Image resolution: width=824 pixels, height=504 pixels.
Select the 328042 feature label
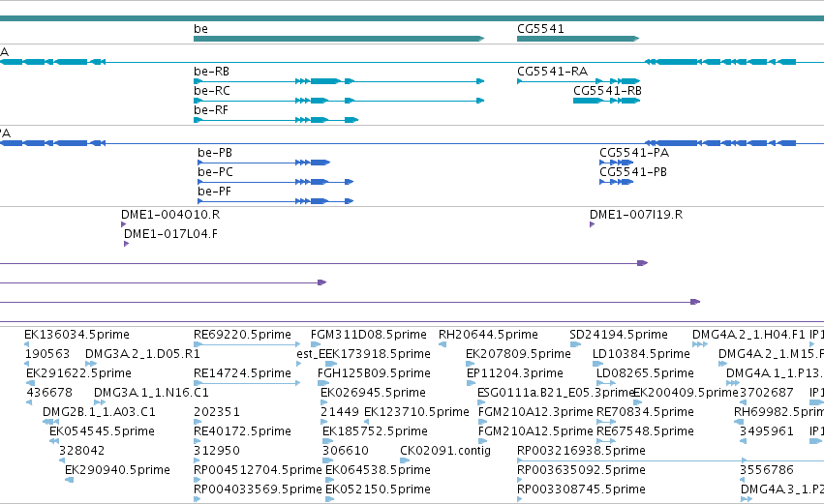point(81,452)
